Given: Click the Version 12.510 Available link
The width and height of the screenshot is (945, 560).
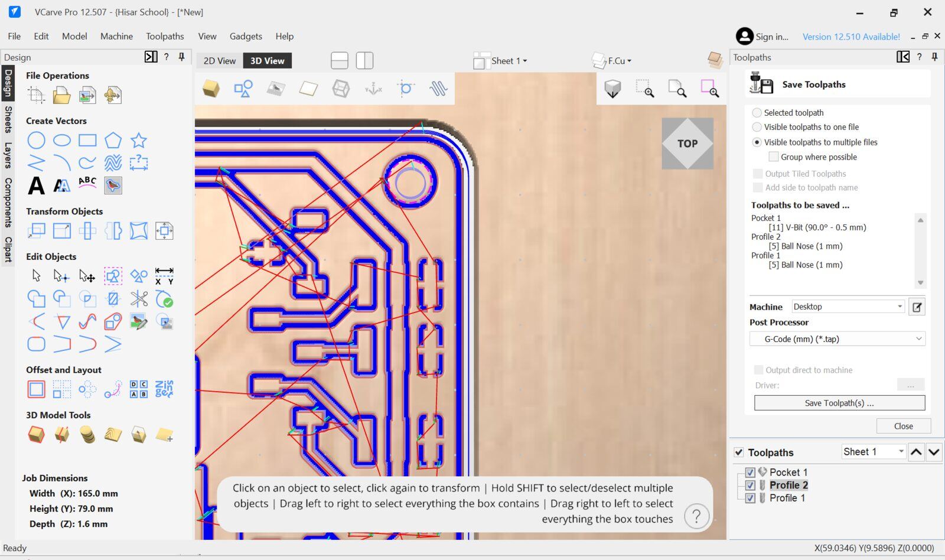Looking at the screenshot, I should point(851,37).
